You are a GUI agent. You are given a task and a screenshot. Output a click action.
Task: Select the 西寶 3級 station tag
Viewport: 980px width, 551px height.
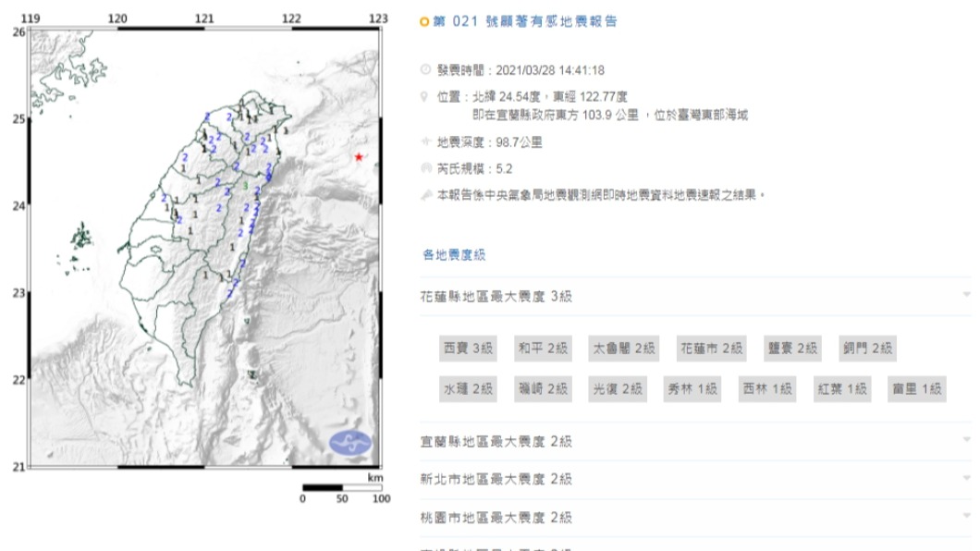468,348
